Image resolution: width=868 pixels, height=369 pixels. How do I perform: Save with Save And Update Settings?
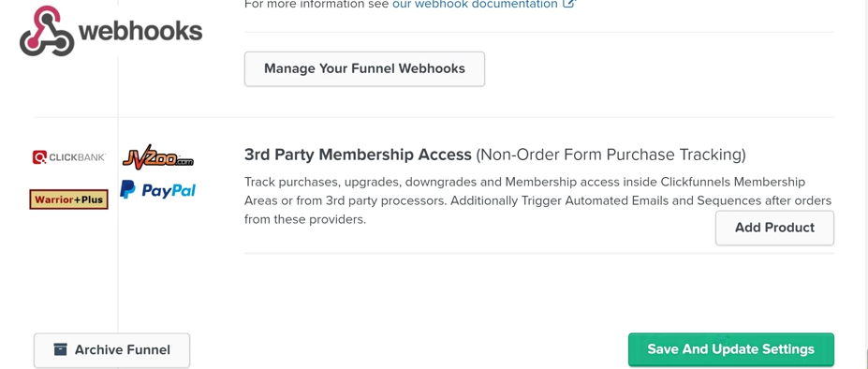(x=730, y=349)
